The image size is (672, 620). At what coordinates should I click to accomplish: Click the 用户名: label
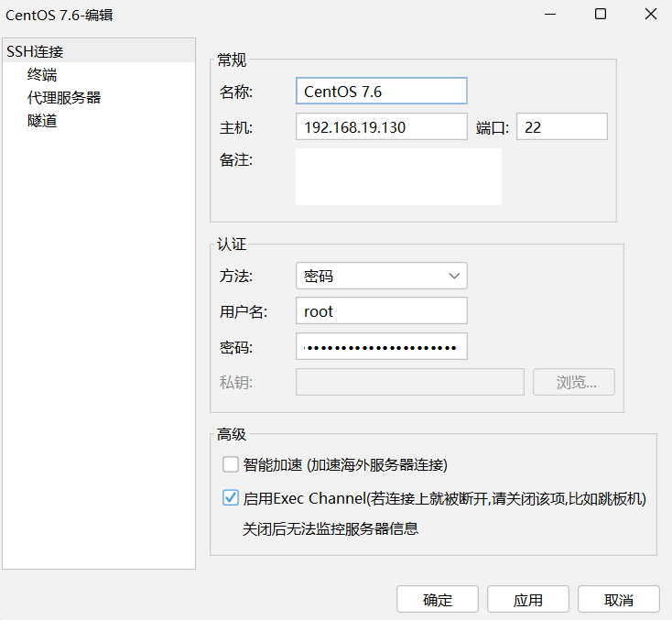point(244,311)
